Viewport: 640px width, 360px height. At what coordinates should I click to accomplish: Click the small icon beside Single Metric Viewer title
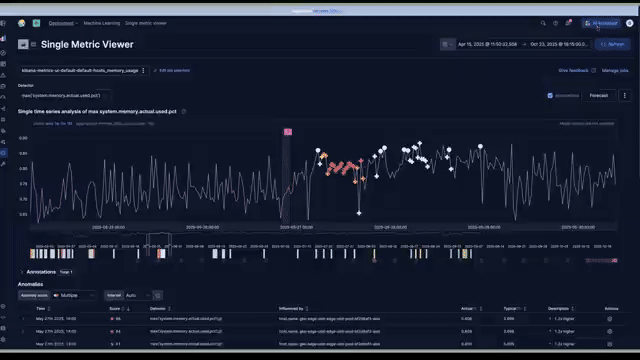(x=33, y=44)
